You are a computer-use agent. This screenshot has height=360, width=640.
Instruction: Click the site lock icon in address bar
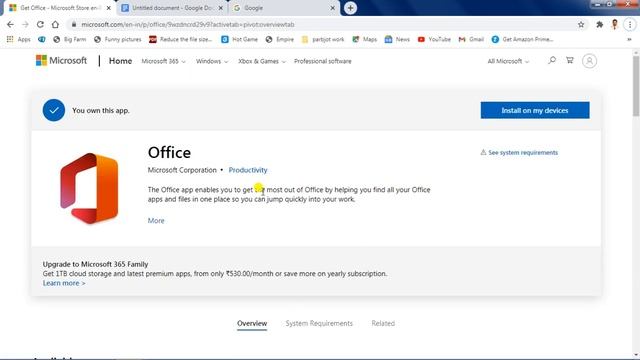pyautogui.click(x=74, y=24)
